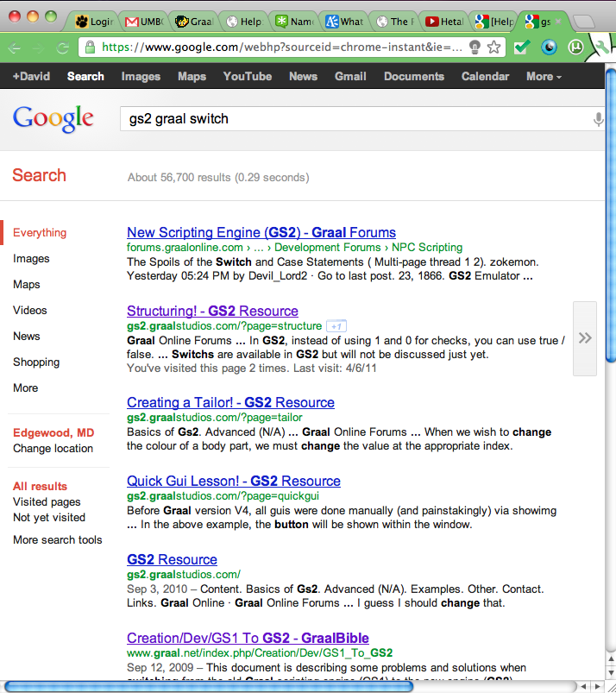Switch to the Login tab
616x693 pixels.
pos(94,22)
